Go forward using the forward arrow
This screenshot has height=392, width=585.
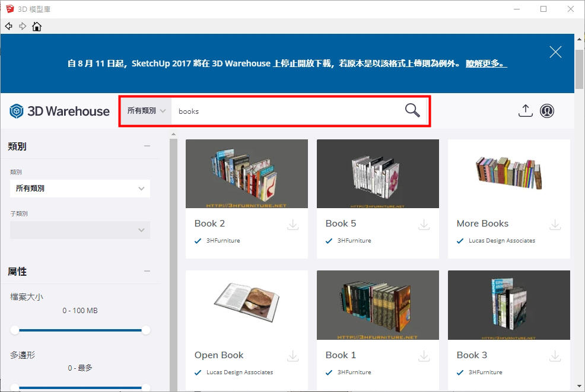(x=23, y=26)
